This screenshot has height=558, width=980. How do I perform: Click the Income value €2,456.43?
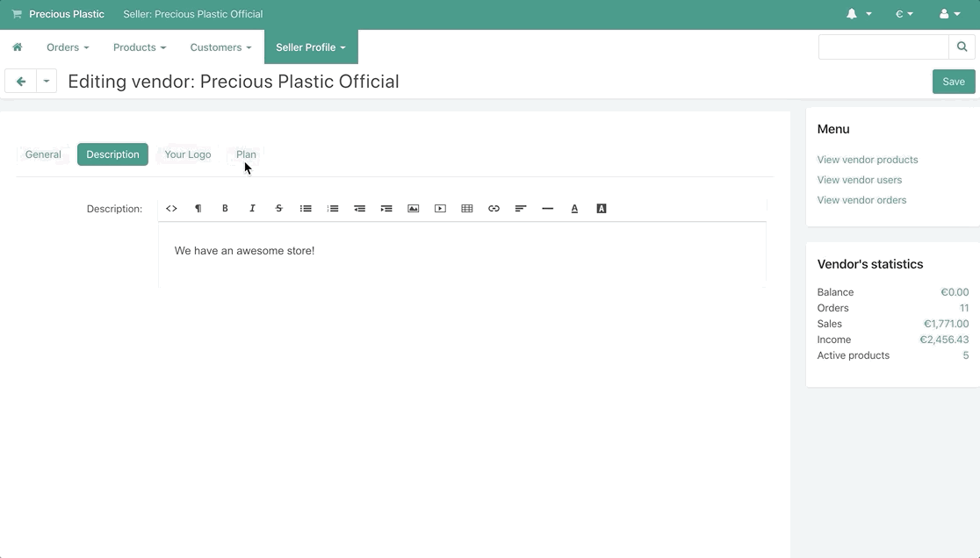(x=944, y=340)
